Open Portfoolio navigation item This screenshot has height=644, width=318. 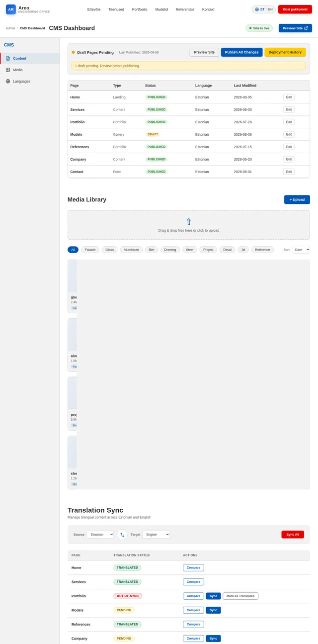point(140,9)
